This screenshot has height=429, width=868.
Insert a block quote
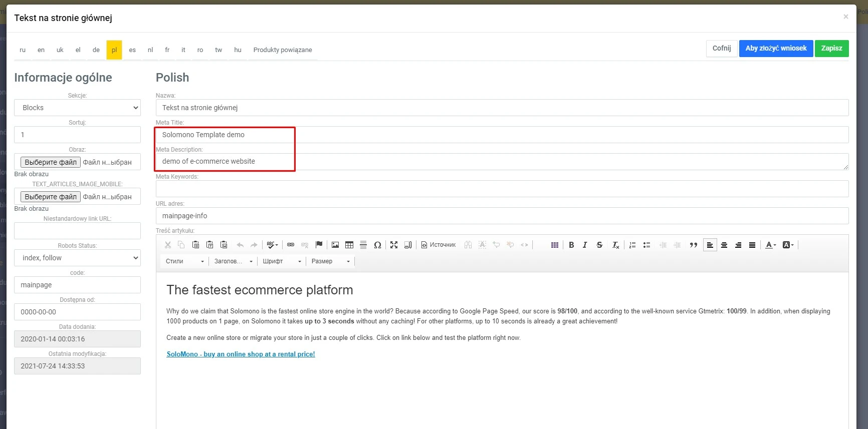(694, 245)
